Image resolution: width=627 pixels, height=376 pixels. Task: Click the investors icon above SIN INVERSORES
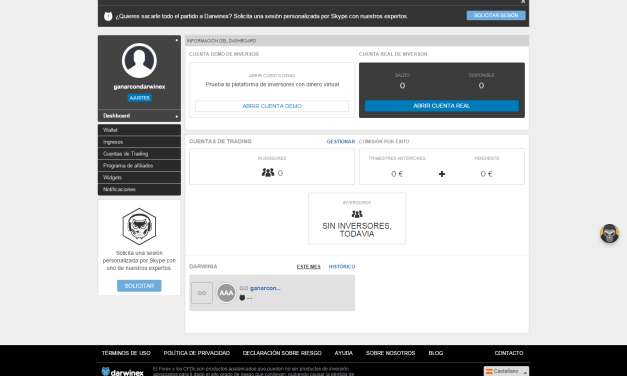click(357, 214)
